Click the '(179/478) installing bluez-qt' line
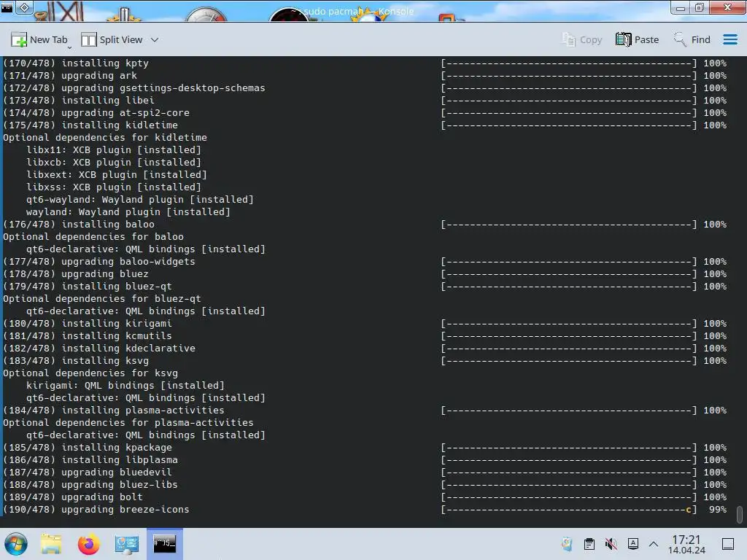The height and width of the screenshot is (560, 747). click(x=88, y=286)
